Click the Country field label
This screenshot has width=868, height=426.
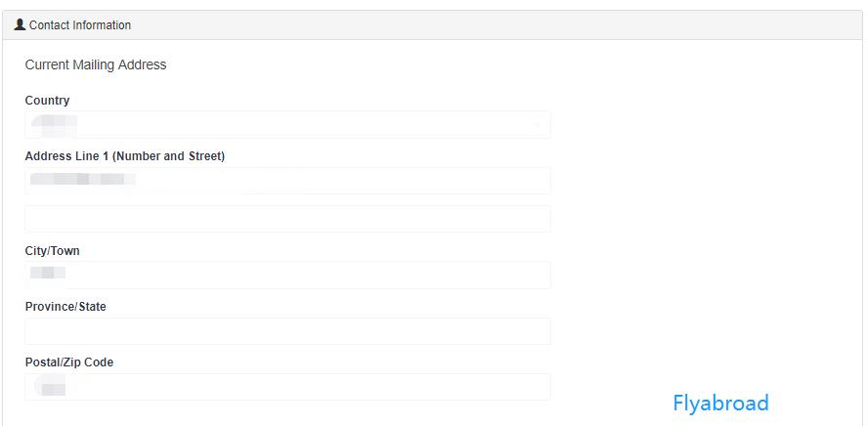[47, 101]
